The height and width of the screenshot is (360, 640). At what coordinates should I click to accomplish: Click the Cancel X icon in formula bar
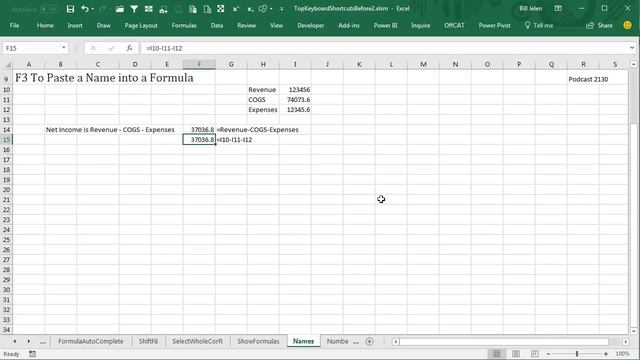[93, 48]
